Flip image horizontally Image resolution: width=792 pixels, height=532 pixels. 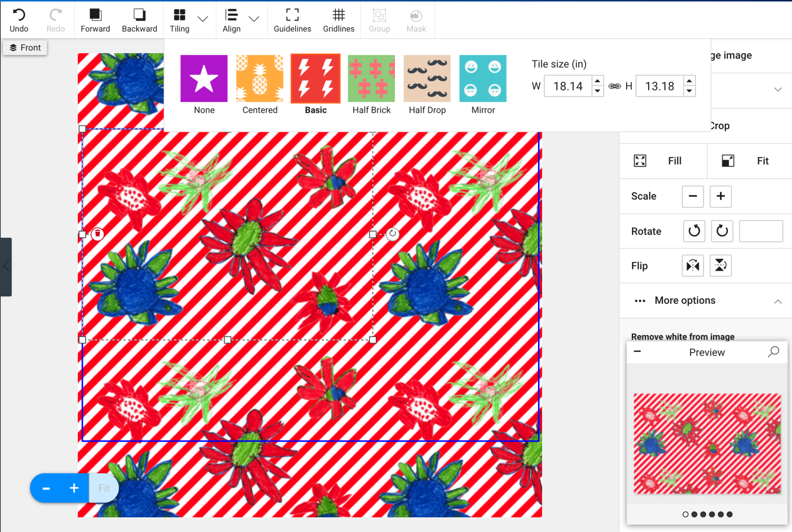(693, 266)
